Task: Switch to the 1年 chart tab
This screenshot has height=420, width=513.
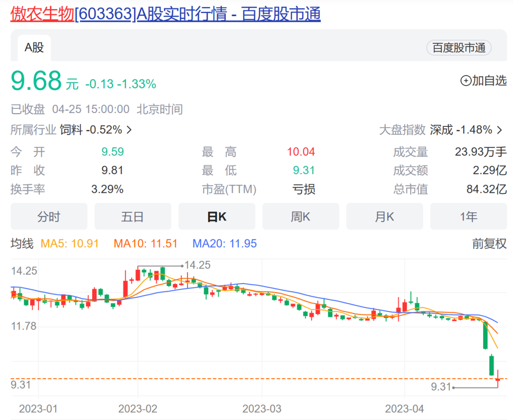Action: click(468, 216)
